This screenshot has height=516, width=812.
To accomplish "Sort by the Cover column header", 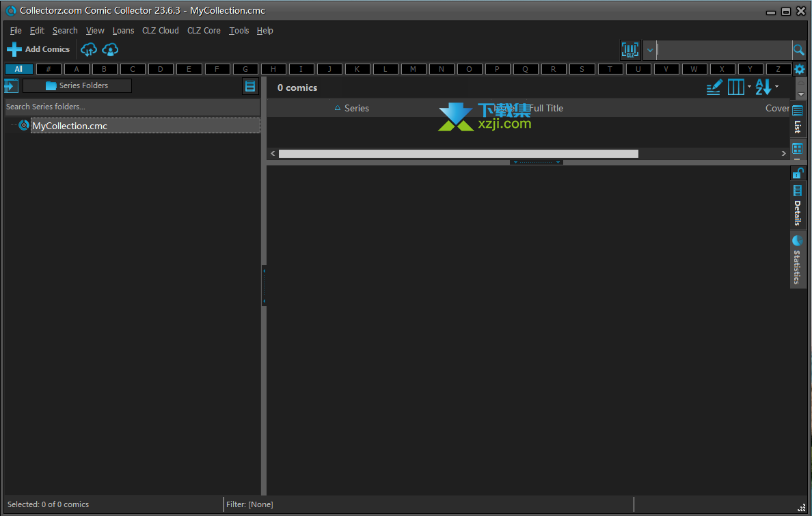I will pos(777,108).
